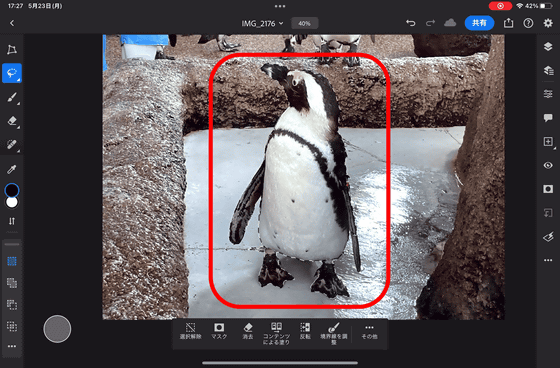Show the compact layers view
The height and width of the screenshot is (368, 560).
tap(548, 47)
